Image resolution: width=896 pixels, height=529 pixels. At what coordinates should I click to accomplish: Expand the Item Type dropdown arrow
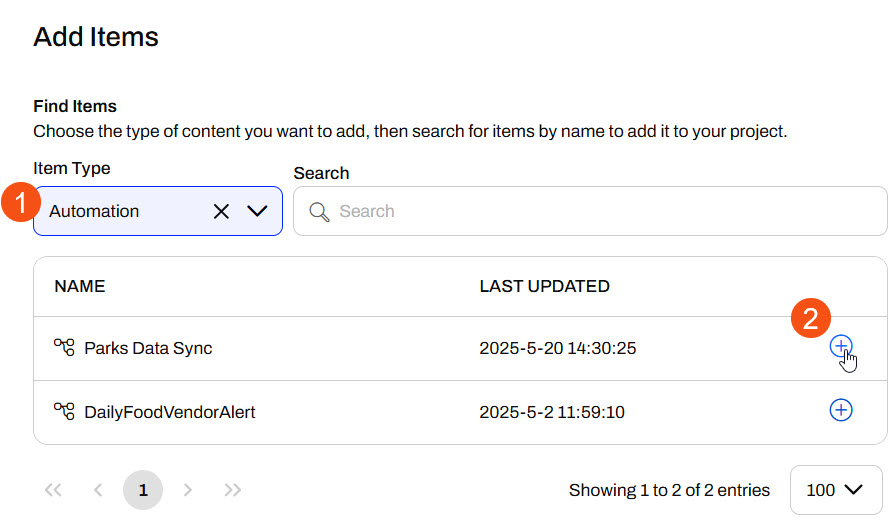[x=257, y=211]
